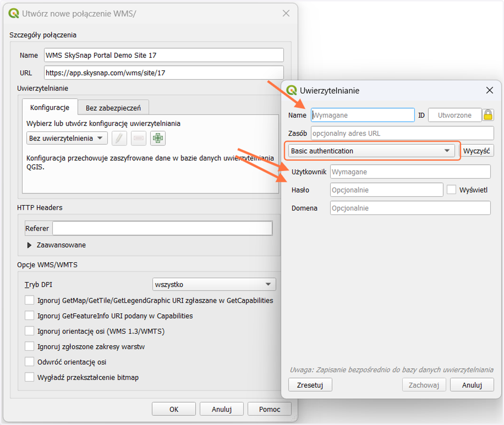
Task: Click Anuluj in the WMS connection dialog
Action: pyautogui.click(x=222, y=409)
